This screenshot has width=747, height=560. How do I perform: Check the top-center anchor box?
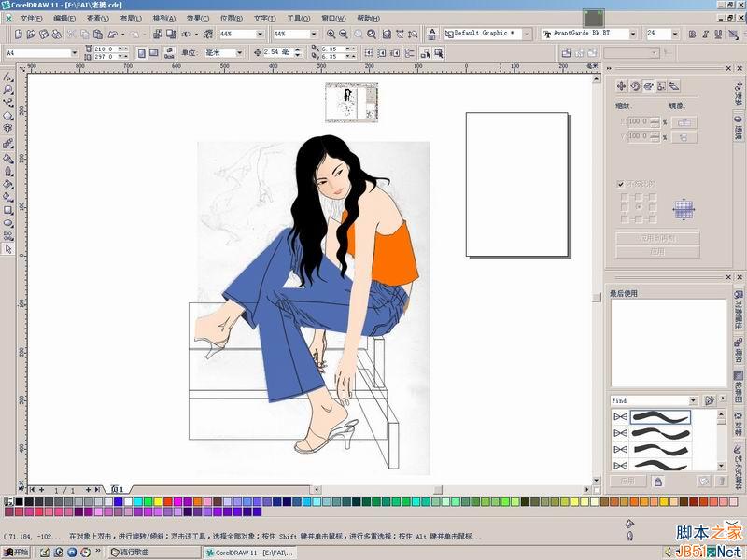click(639, 196)
